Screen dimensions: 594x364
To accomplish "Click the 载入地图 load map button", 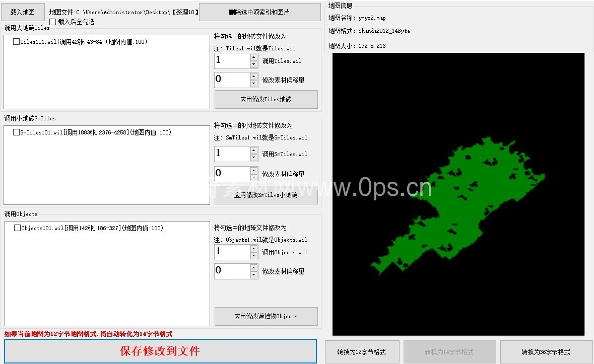I will (x=23, y=12).
